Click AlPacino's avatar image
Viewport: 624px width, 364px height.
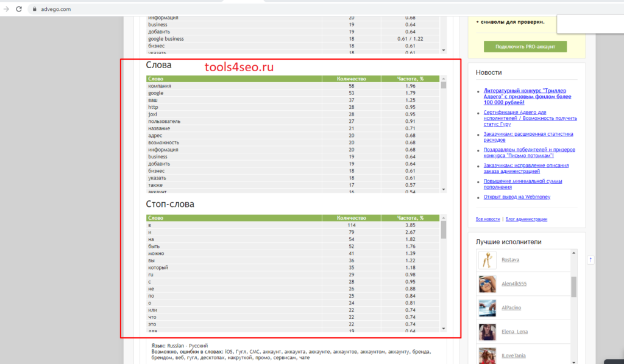click(x=487, y=308)
